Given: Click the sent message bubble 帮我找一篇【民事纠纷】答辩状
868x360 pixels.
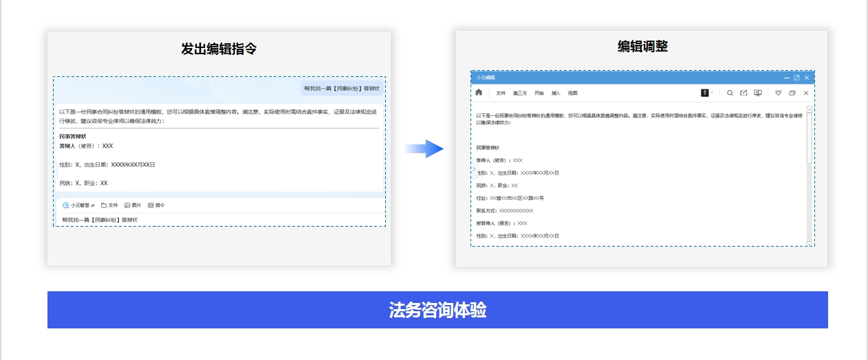Looking at the screenshot, I should pos(341,88).
